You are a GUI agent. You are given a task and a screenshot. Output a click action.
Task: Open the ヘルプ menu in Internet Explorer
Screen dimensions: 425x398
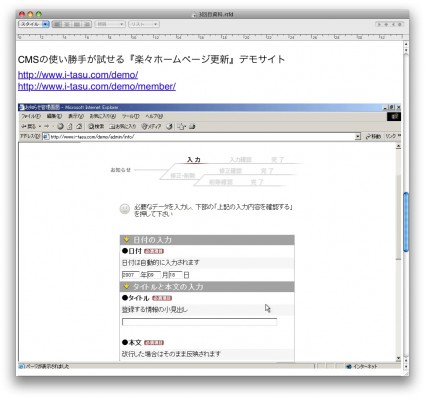(x=154, y=116)
